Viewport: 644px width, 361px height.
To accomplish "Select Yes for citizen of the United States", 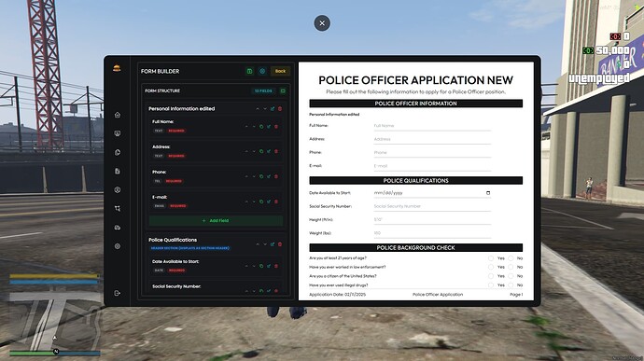I will pyautogui.click(x=491, y=276).
